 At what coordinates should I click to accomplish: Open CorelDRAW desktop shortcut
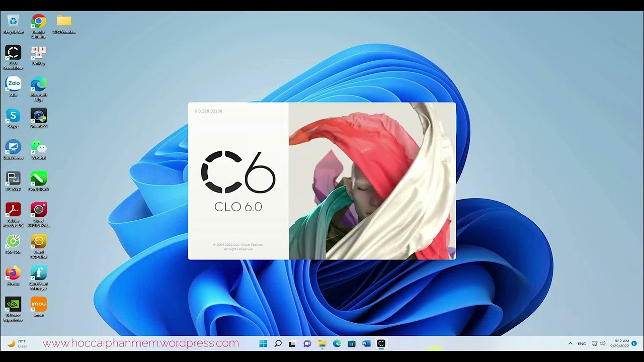pos(39,181)
